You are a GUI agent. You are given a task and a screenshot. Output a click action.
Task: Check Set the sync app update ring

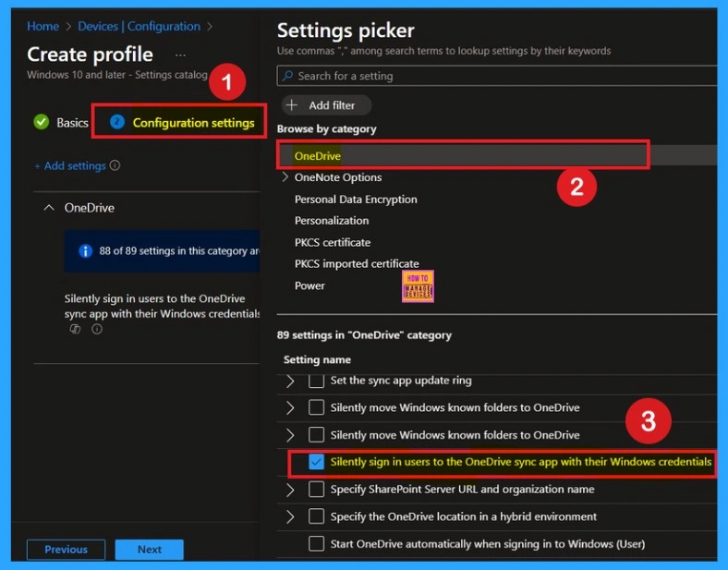[316, 382]
